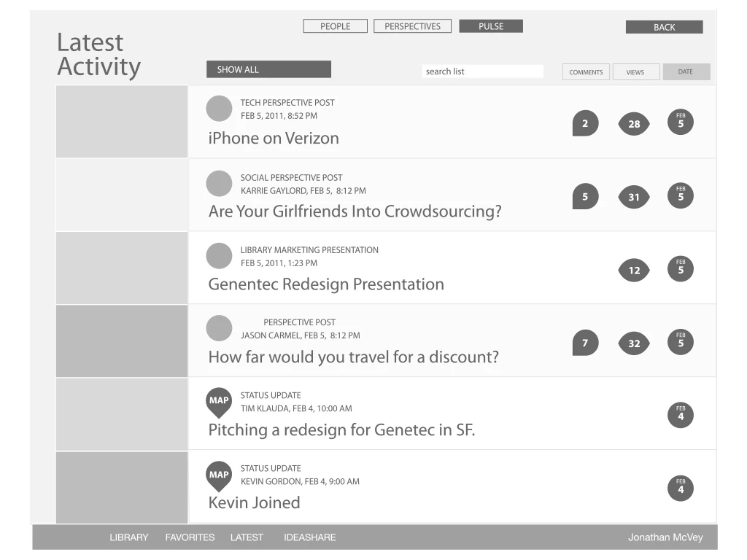Click the views badge showing 31 on Crowdsourcing post
The width and height of the screenshot is (747, 560).
pos(633,196)
